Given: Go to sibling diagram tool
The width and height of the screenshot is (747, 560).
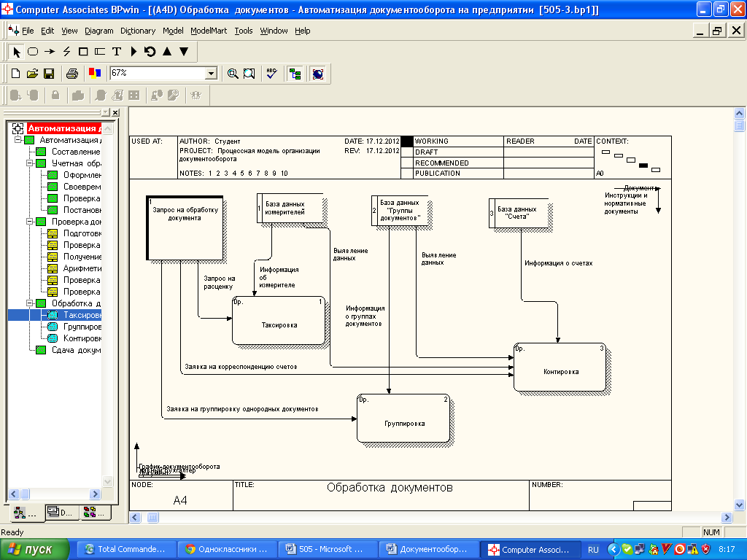Looking at the screenshot, I should [150, 52].
